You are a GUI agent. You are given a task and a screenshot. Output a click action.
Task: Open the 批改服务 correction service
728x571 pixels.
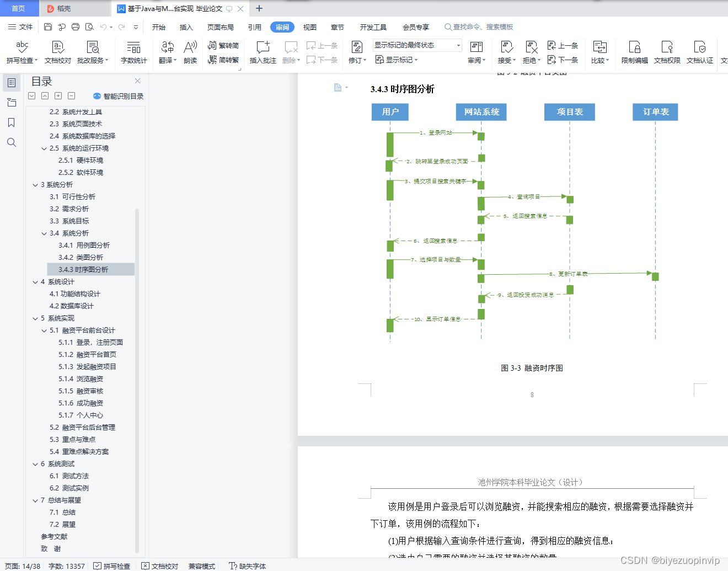pos(93,52)
